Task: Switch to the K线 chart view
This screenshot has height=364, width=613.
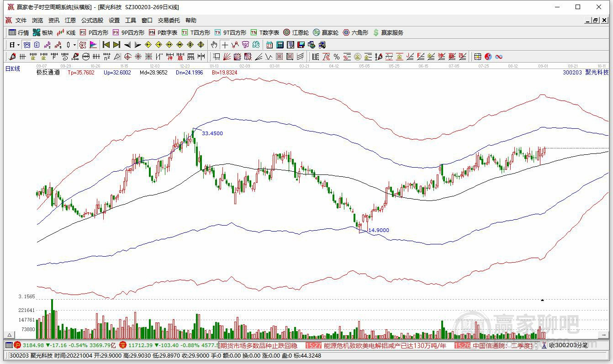Action: point(66,32)
